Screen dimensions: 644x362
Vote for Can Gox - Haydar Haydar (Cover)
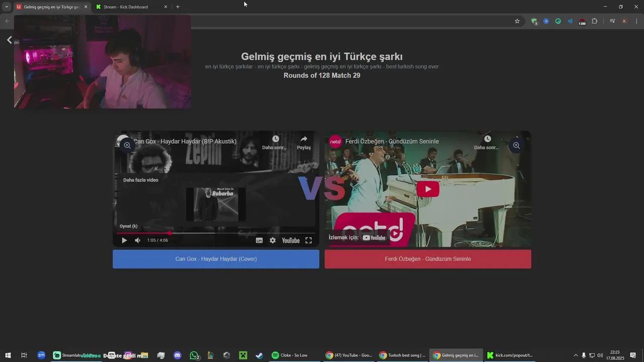pyautogui.click(x=216, y=259)
